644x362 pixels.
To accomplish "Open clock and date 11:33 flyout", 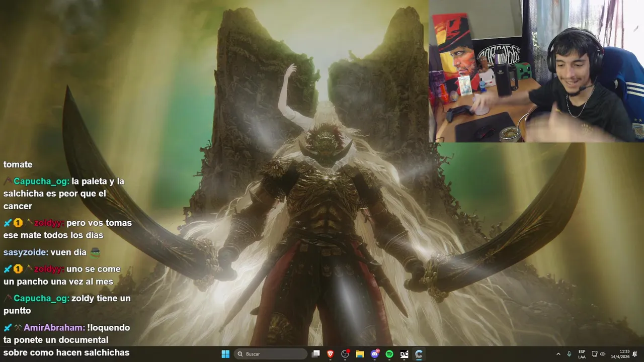I will click(620, 354).
